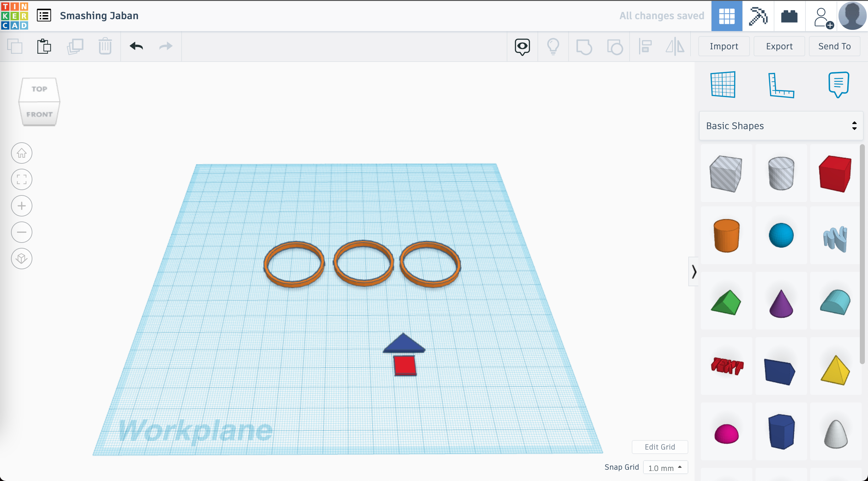Click the Tinkercad logo
Screen dimensions: 868x481
point(14,16)
